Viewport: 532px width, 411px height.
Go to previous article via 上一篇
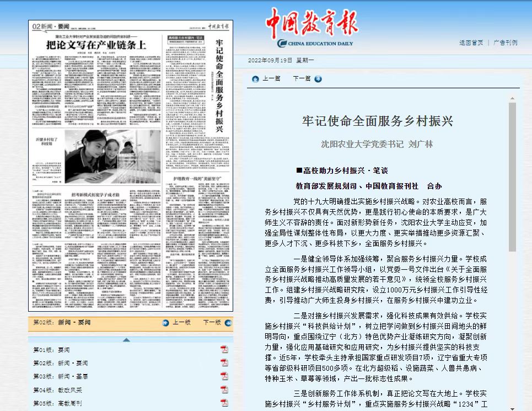point(271,79)
